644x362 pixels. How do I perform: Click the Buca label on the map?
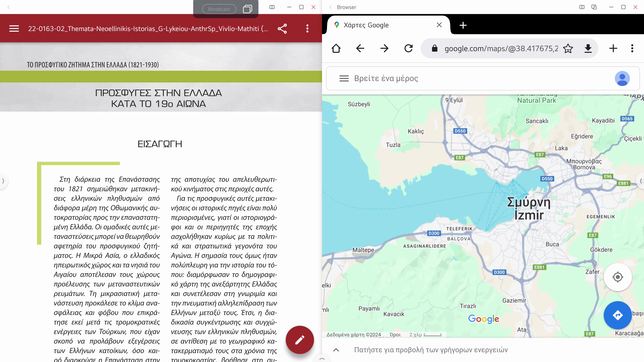pos(552,244)
